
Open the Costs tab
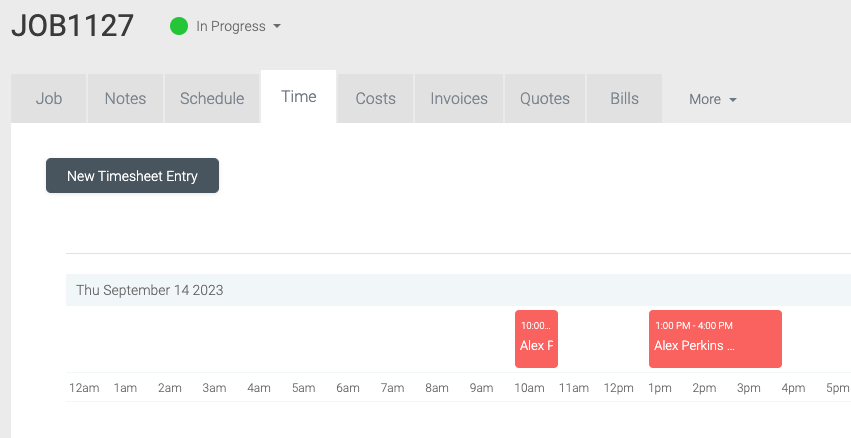click(376, 98)
